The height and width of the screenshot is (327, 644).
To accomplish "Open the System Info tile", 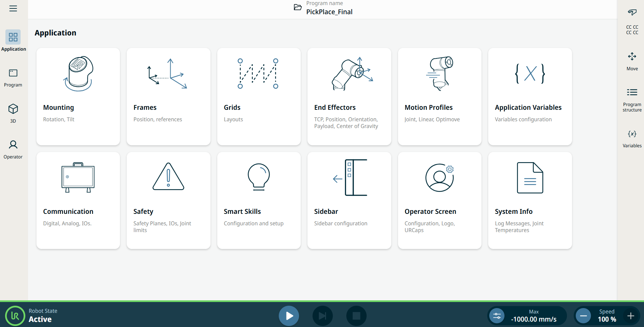I will 530,200.
